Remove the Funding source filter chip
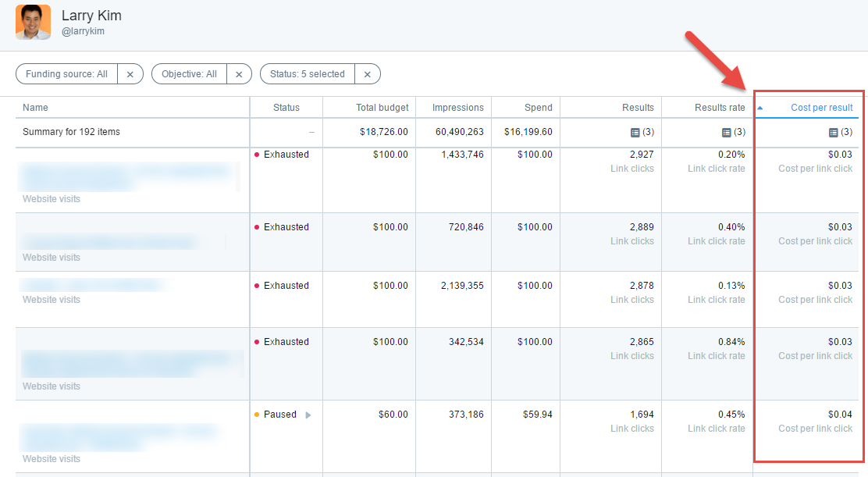 click(x=130, y=73)
